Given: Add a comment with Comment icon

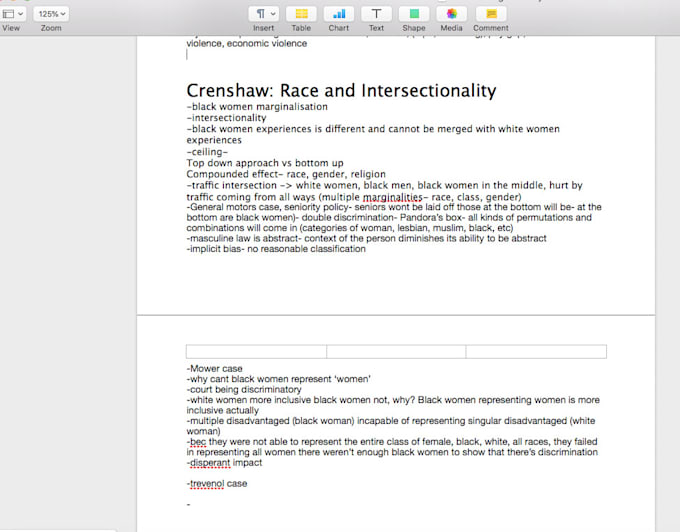Looking at the screenshot, I should pyautogui.click(x=490, y=14).
